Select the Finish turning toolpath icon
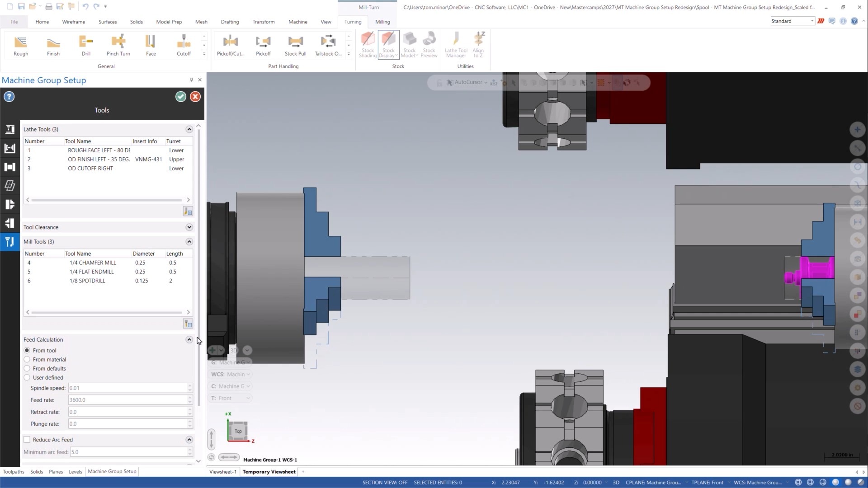Screen dimensions: 868x488 [53, 46]
